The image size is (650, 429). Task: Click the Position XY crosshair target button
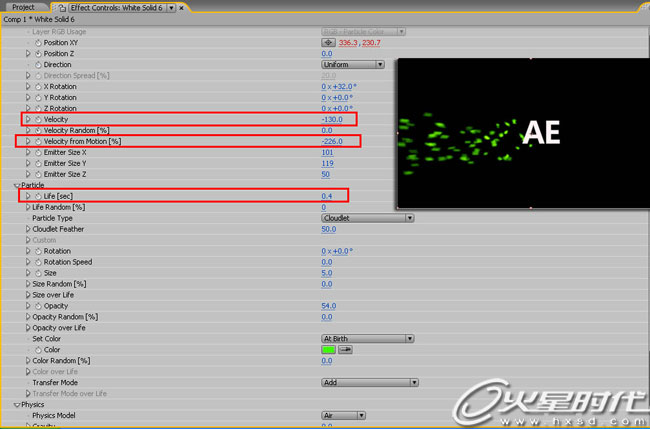click(328, 43)
